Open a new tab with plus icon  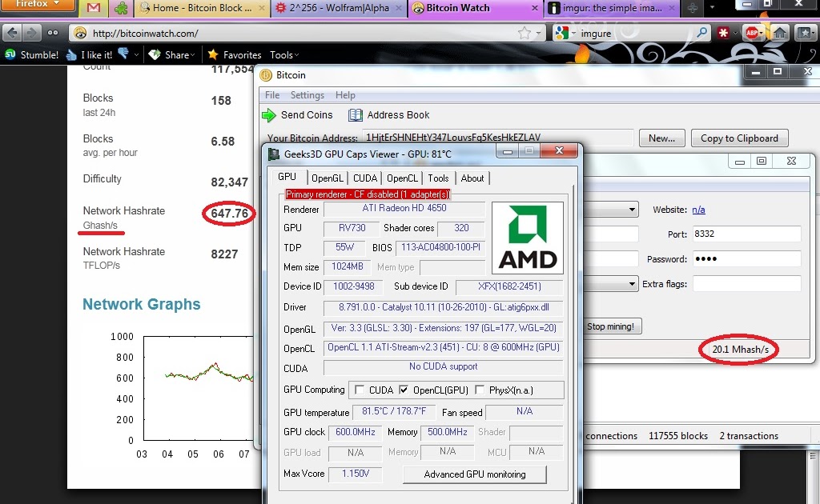(693, 8)
